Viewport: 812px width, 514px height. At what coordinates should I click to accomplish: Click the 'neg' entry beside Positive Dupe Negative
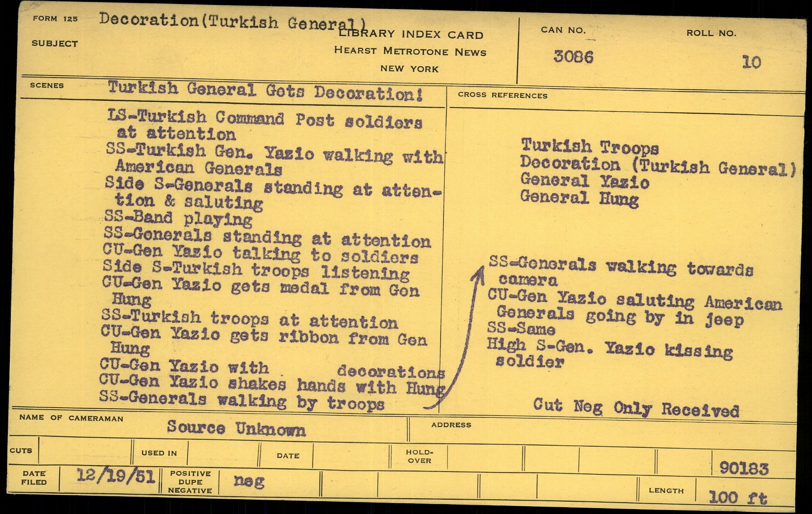point(249,480)
